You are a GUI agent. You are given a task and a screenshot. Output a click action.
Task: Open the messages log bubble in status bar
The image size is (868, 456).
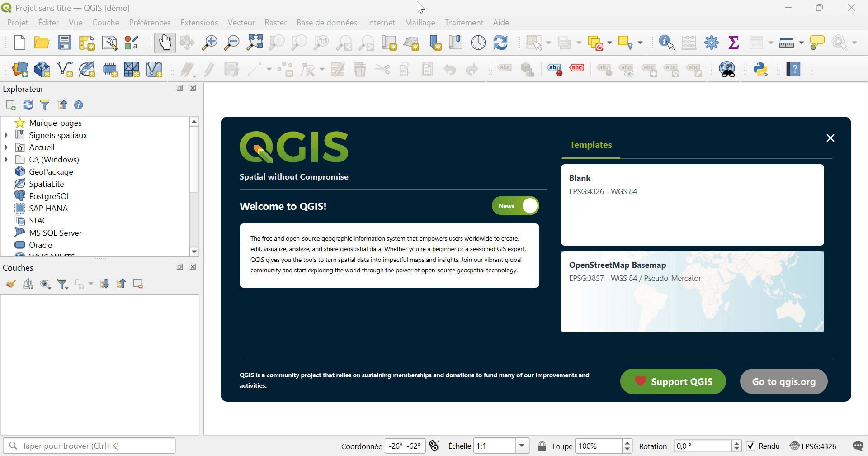pos(858,446)
